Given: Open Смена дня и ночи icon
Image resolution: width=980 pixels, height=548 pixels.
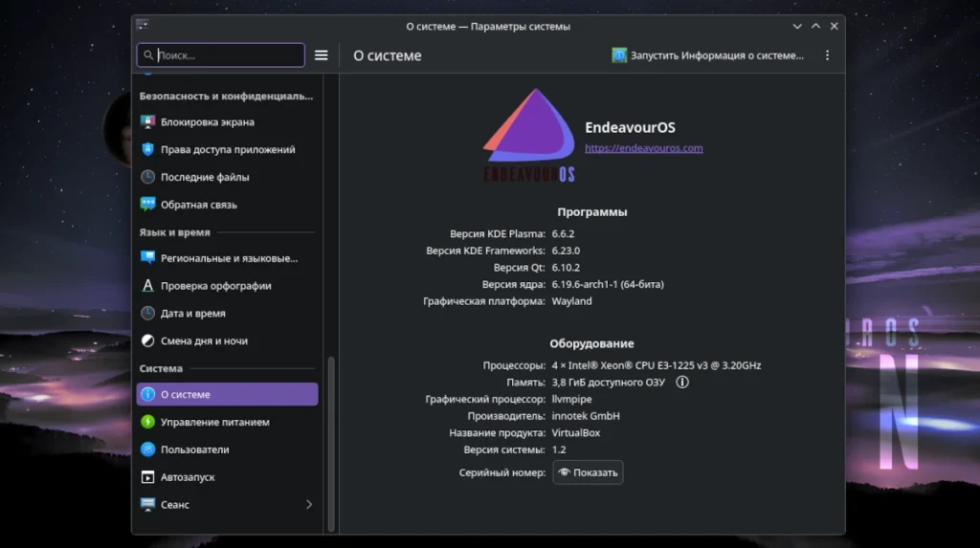Looking at the screenshot, I should (x=147, y=340).
